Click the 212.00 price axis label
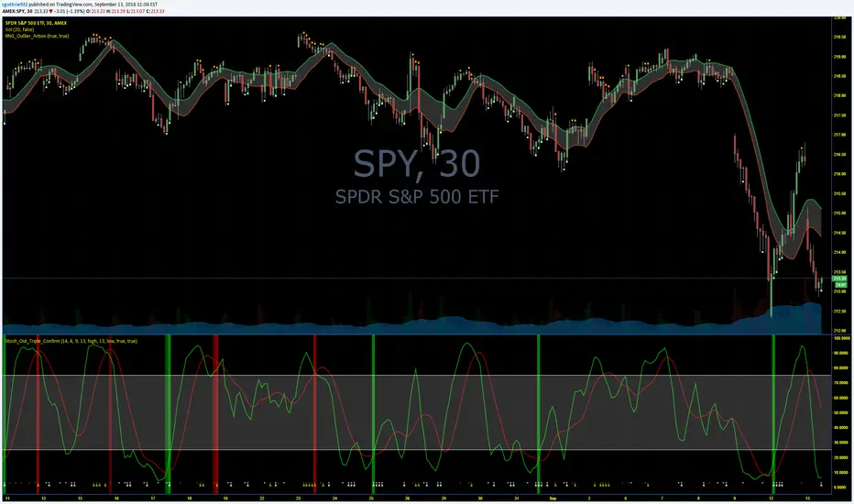This screenshot has height=504, width=854. [x=839, y=330]
